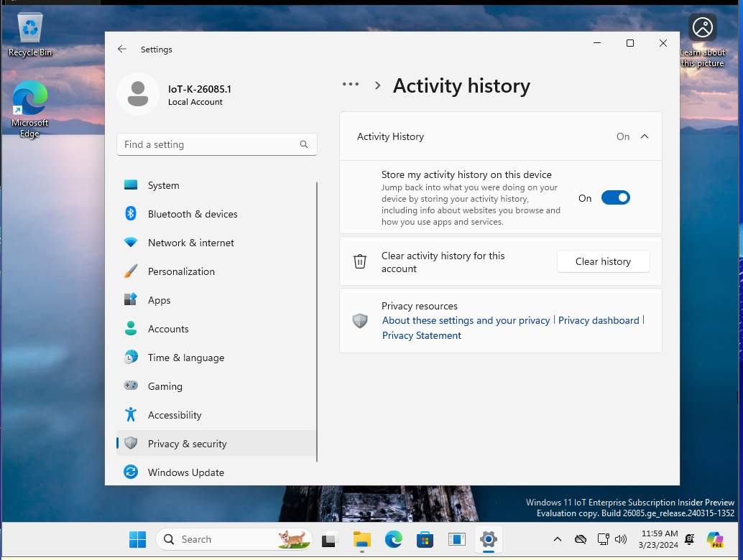Click the IoT-K-26085.1 account name
Viewport: 743px width, 560px height.
tap(200, 89)
